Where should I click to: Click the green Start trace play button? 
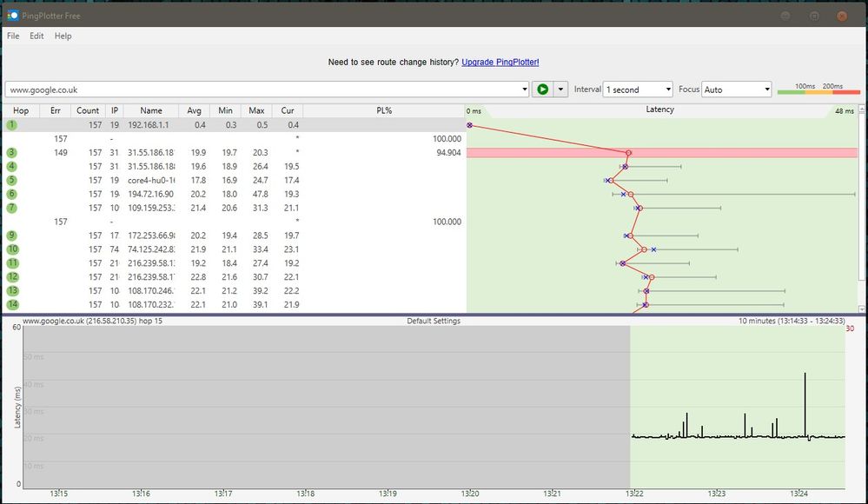[543, 90]
